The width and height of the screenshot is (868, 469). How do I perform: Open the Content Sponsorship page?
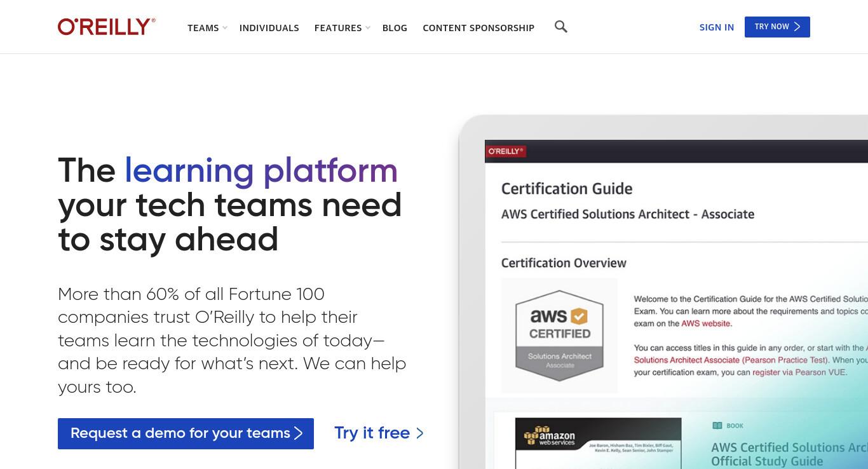[x=478, y=28]
